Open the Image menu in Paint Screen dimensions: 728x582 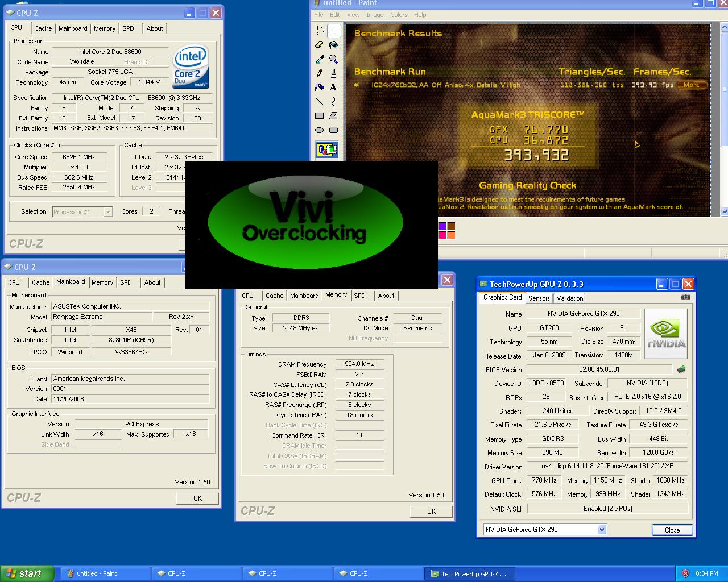[x=375, y=15]
